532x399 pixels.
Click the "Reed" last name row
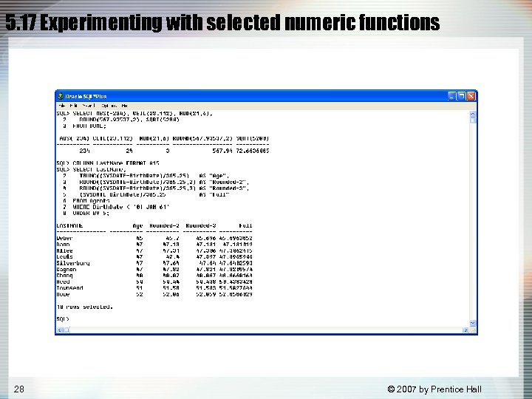pyautogui.click(x=154, y=282)
